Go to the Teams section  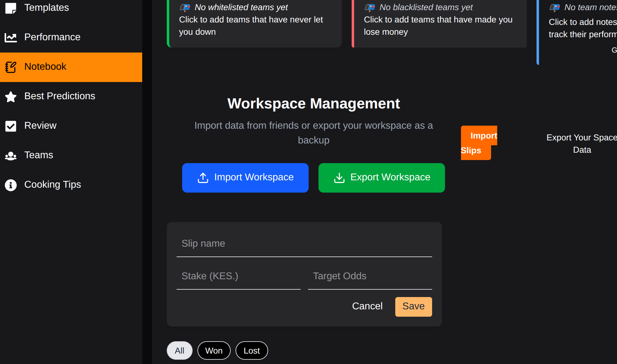point(39,155)
